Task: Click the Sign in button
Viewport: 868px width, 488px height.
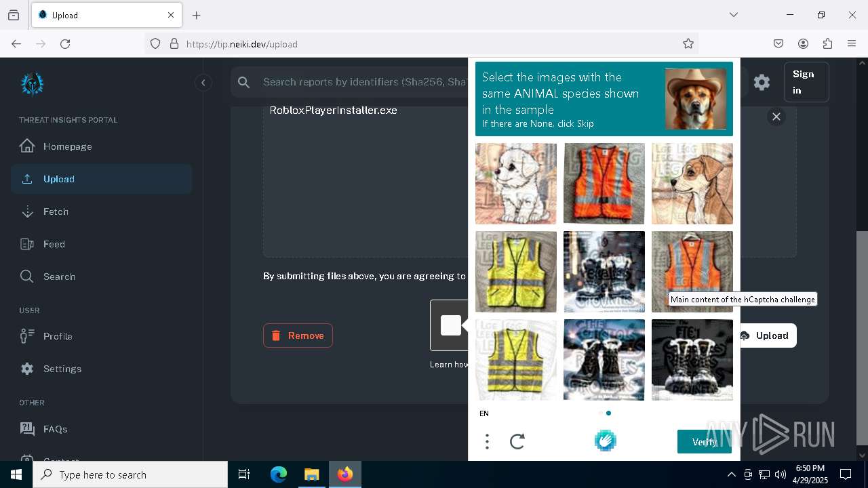Action: (806, 82)
